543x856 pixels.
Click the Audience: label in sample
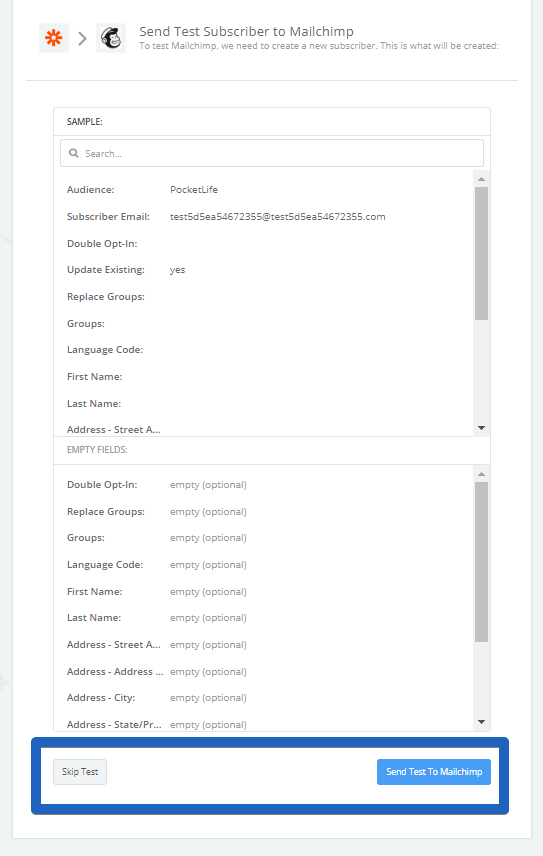coord(91,189)
